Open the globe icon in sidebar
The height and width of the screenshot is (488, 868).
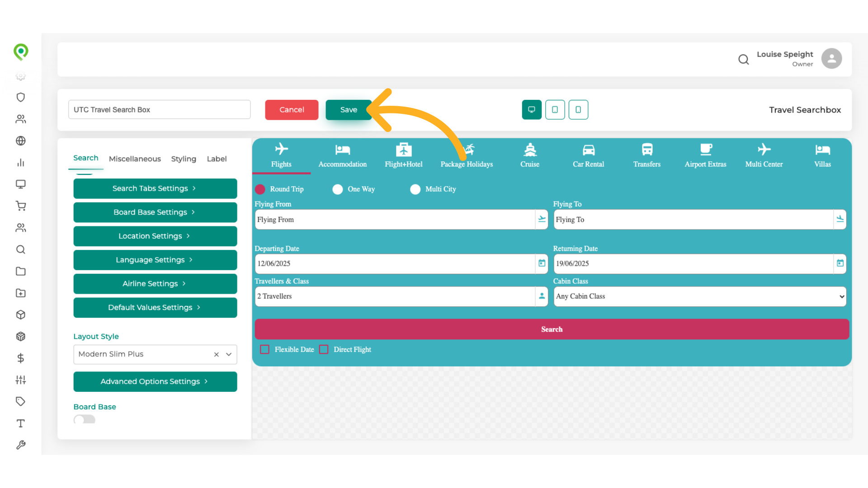click(x=21, y=141)
